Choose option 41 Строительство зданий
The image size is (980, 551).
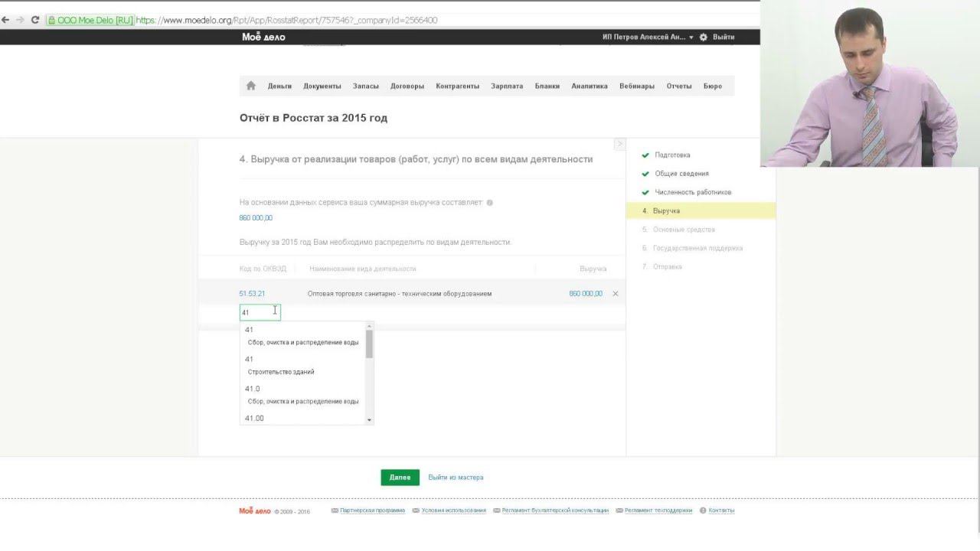[x=303, y=365]
